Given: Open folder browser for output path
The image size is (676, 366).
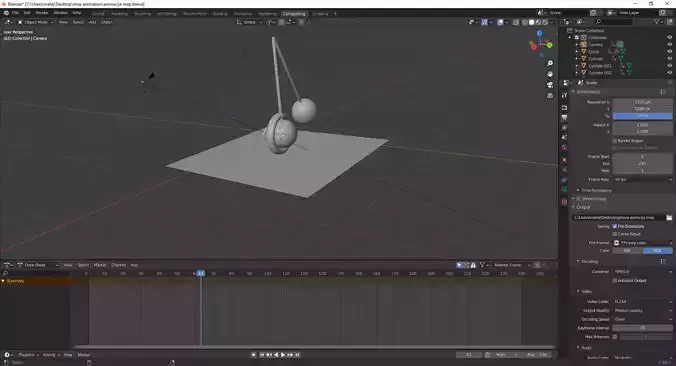Looking at the screenshot, I should (x=669, y=218).
